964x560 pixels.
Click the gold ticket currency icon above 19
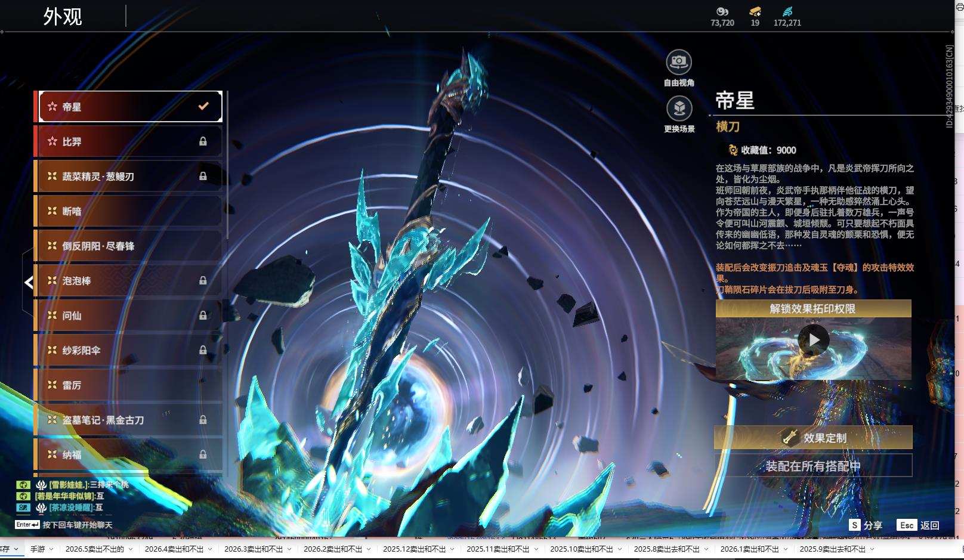(755, 11)
